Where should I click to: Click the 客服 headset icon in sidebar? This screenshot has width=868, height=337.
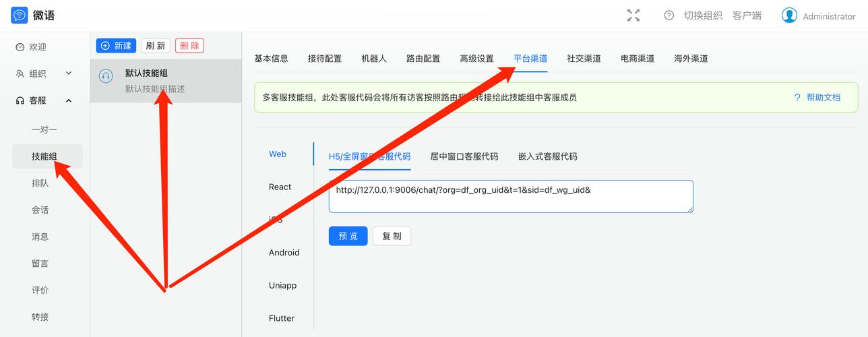coord(20,100)
